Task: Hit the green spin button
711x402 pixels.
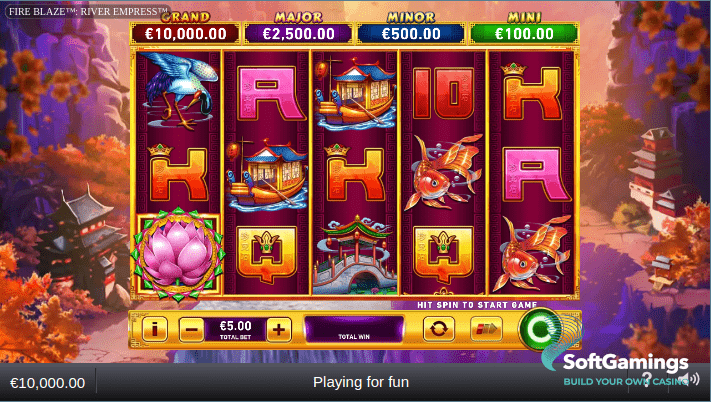Action: point(541,329)
